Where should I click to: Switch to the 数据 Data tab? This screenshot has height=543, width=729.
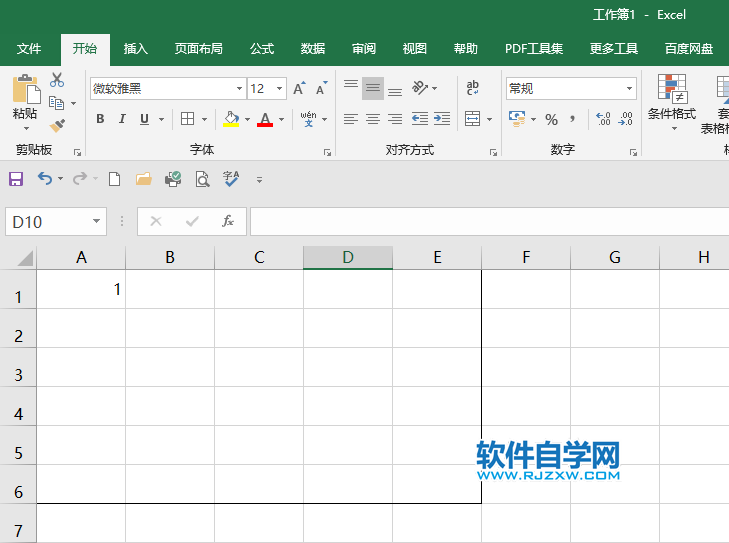pos(313,48)
